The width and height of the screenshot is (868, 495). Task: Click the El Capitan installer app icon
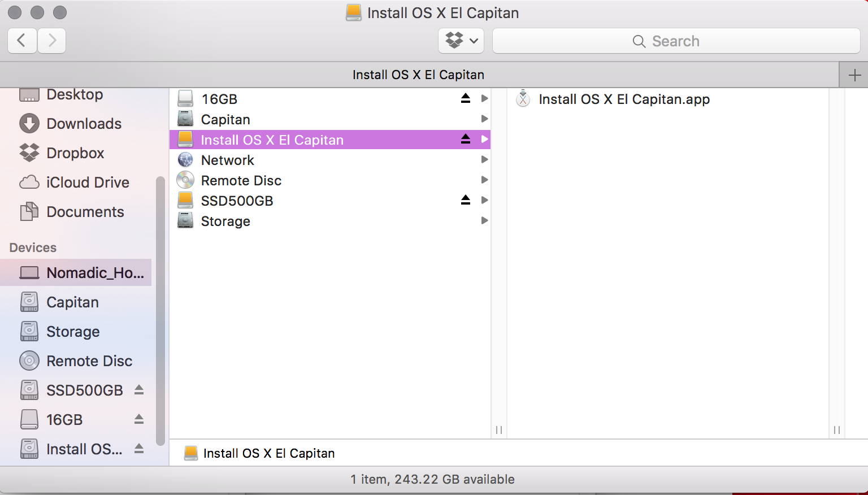coord(523,99)
